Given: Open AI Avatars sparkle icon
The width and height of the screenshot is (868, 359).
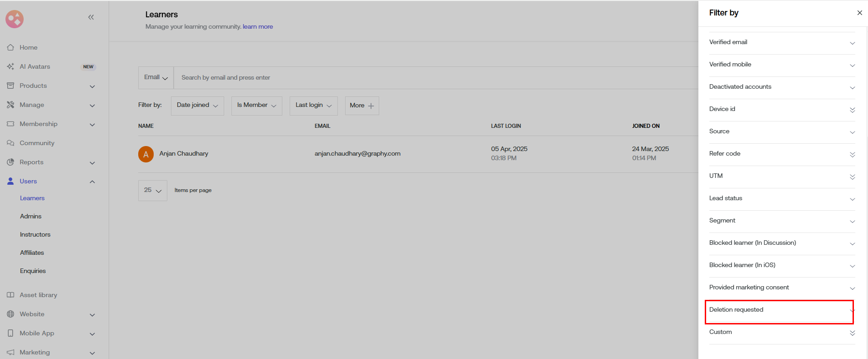Looking at the screenshot, I should (x=10, y=66).
